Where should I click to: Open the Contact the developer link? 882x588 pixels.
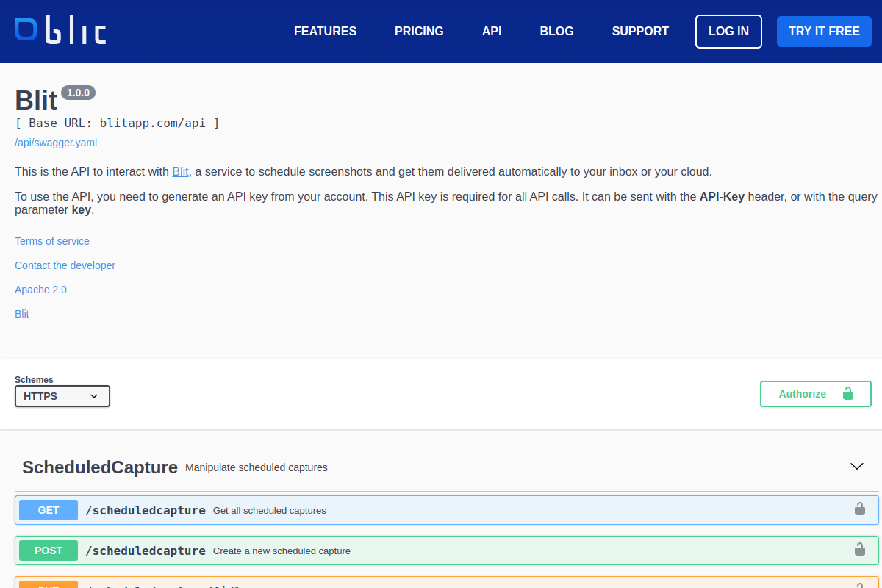click(65, 265)
